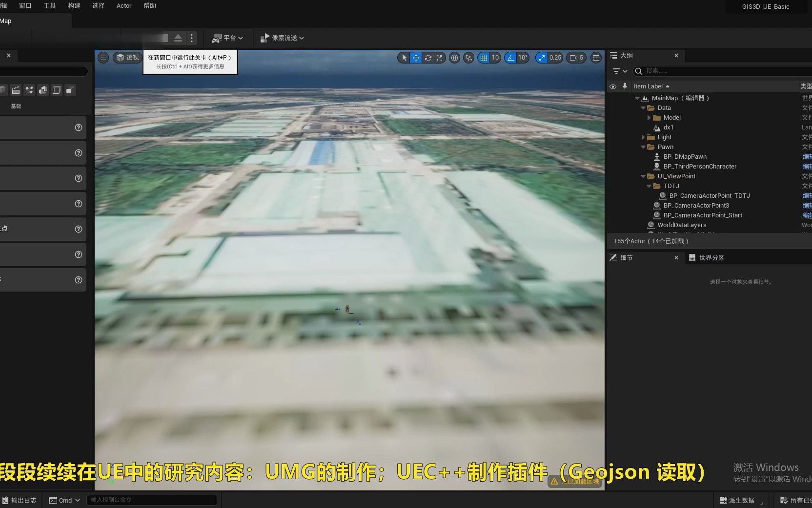Maximize viewport with the grid layout icon
The width and height of the screenshot is (812, 508).
596,58
